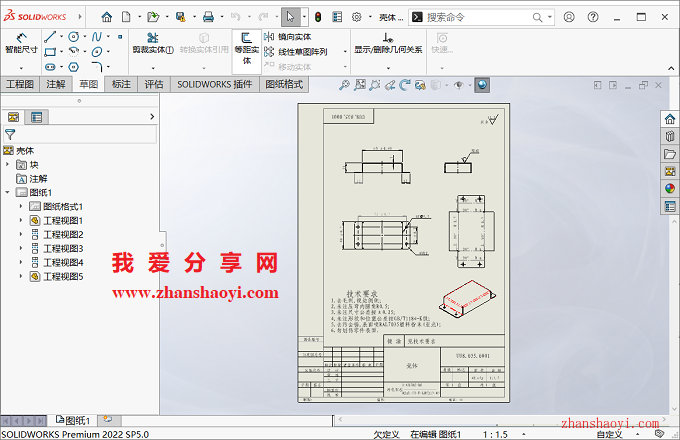Click the Rebuild traffic light icon
The width and height of the screenshot is (680, 440).
click(x=318, y=17)
